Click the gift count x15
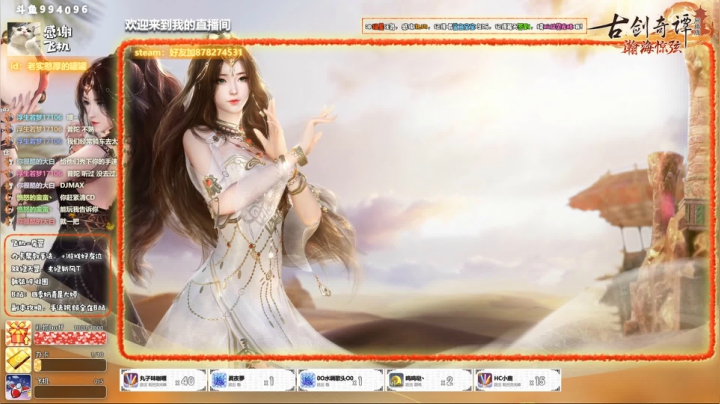 coord(537,381)
